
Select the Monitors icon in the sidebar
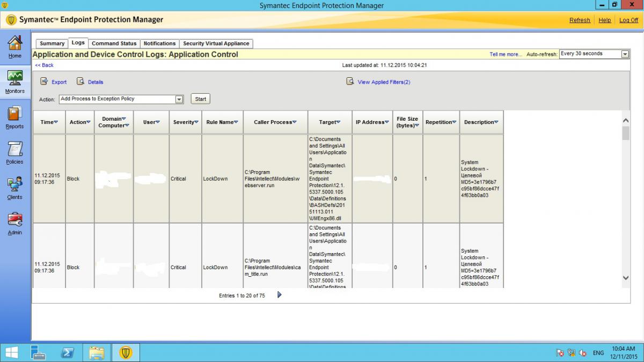pyautogui.click(x=15, y=78)
